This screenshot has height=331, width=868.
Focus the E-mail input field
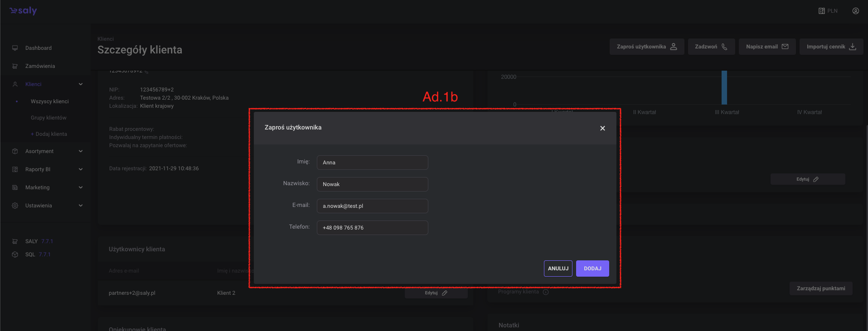(x=372, y=206)
